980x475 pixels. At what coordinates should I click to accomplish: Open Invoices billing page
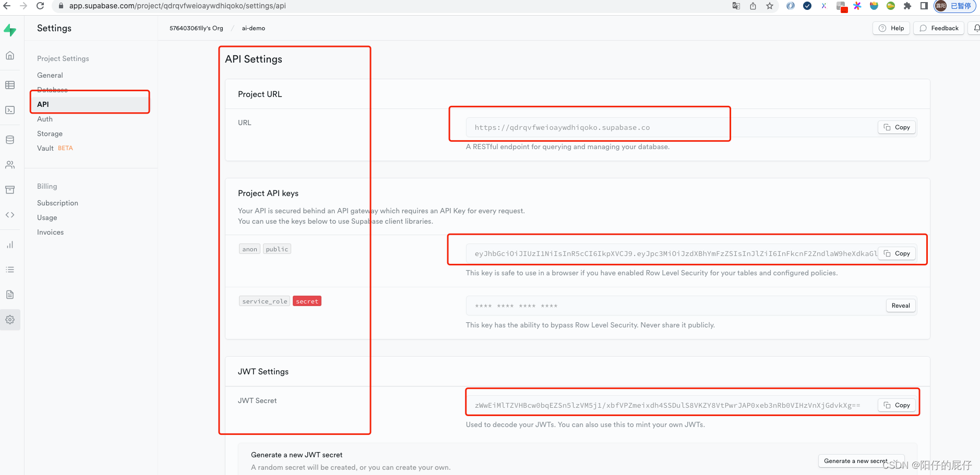[x=50, y=232]
